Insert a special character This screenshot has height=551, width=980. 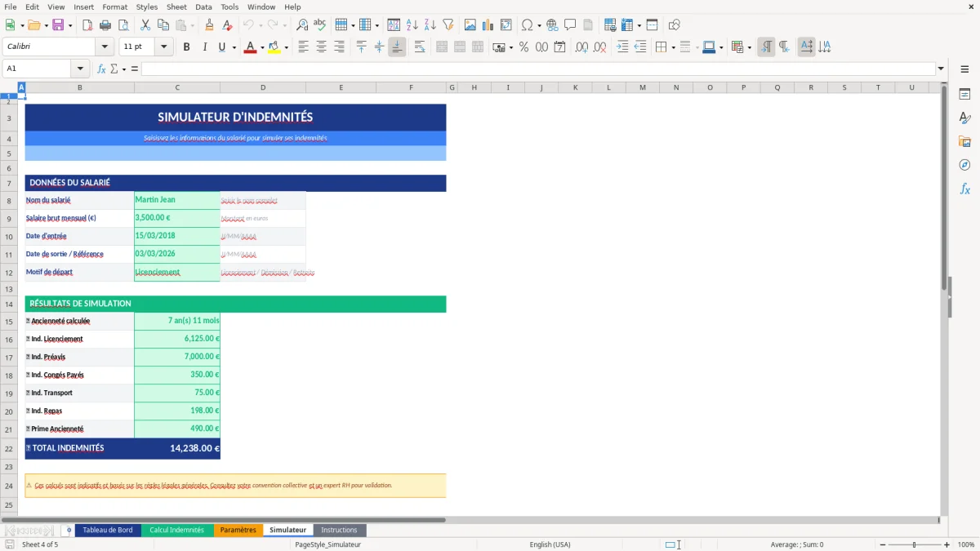coord(527,24)
